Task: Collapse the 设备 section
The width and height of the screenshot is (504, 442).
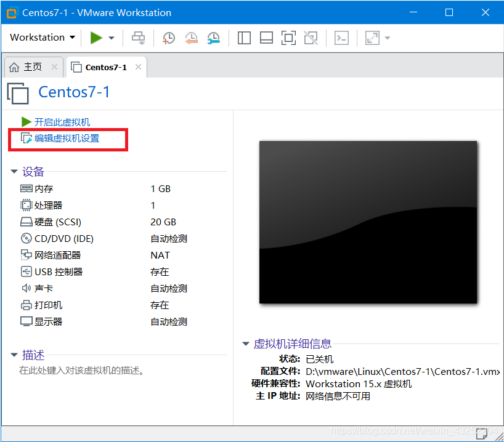Action: coord(14,171)
